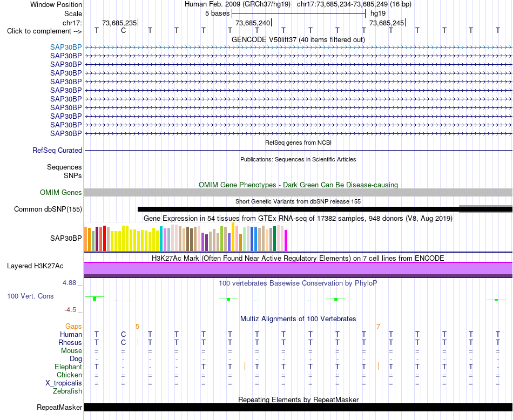Screen dimensions: 513x420
Task: Open 'Multiz Alignments of 100 Vertebrates' title
Action: click(x=298, y=319)
